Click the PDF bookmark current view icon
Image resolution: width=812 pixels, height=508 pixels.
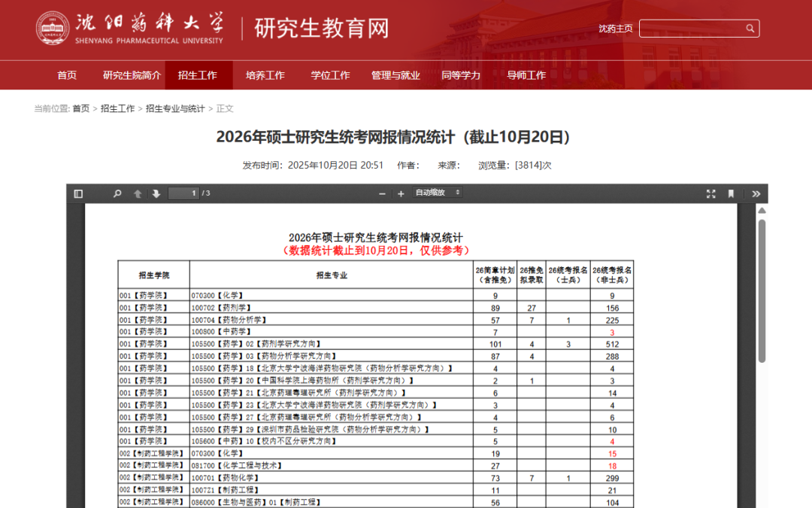pyautogui.click(x=731, y=193)
